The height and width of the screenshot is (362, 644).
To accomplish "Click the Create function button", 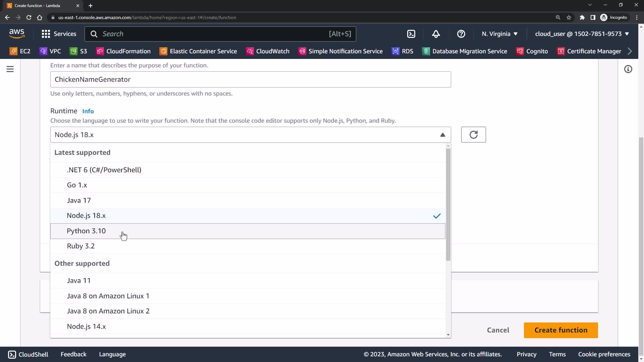I will coord(560,330).
